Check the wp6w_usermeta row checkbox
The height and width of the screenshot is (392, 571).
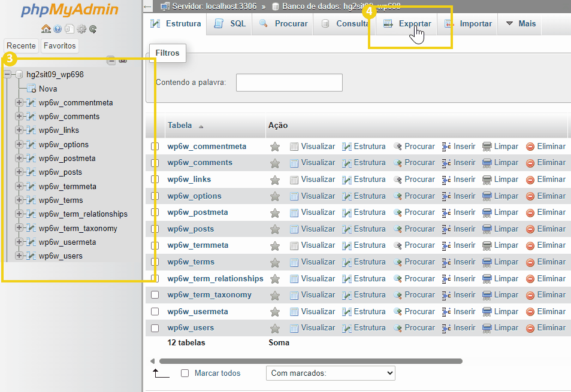(155, 311)
